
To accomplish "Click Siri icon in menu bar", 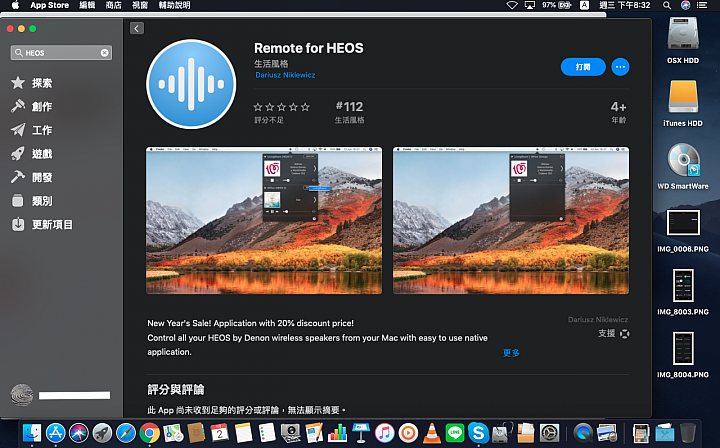I will tap(685, 5).
